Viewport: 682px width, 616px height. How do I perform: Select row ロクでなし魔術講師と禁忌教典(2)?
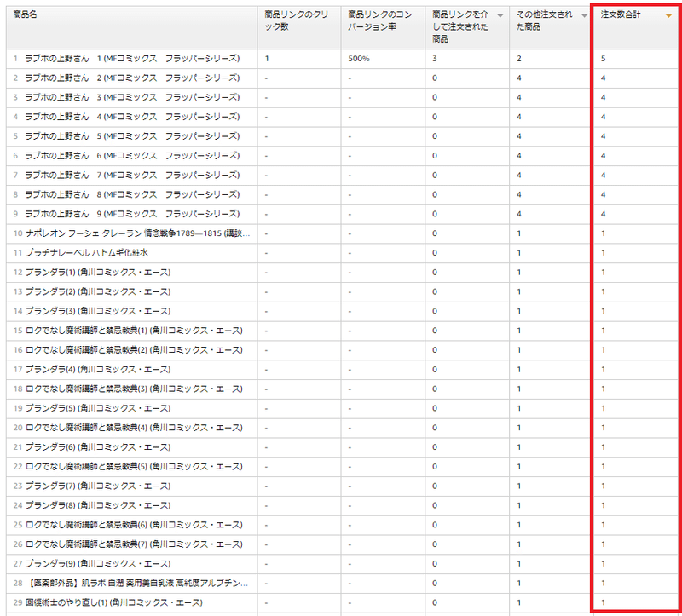tap(342, 350)
